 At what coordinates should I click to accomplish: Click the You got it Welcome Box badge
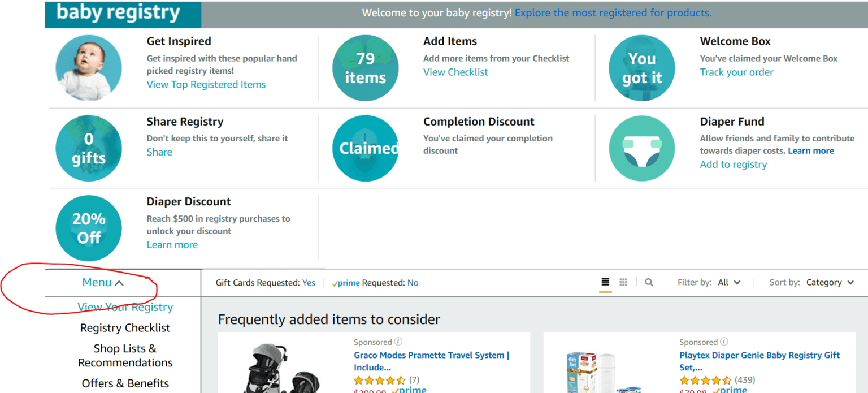coord(642,67)
